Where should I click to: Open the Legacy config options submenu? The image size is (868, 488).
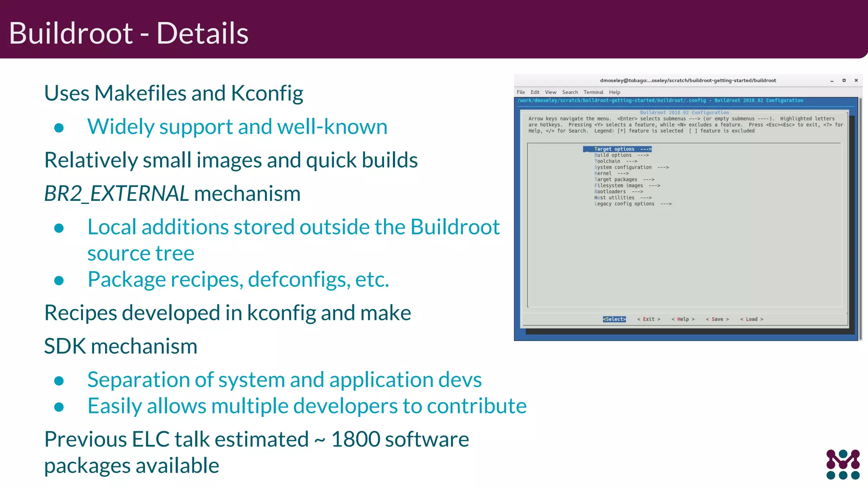pyautogui.click(x=633, y=204)
